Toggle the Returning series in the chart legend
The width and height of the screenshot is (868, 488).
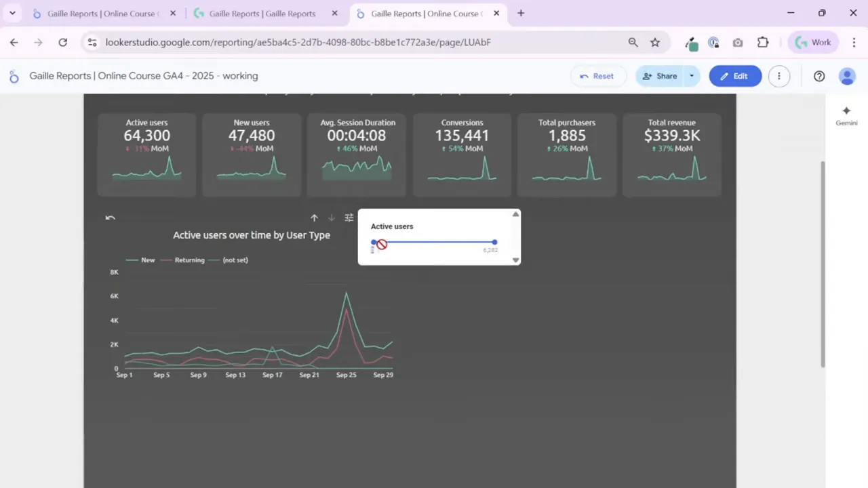(186, 260)
